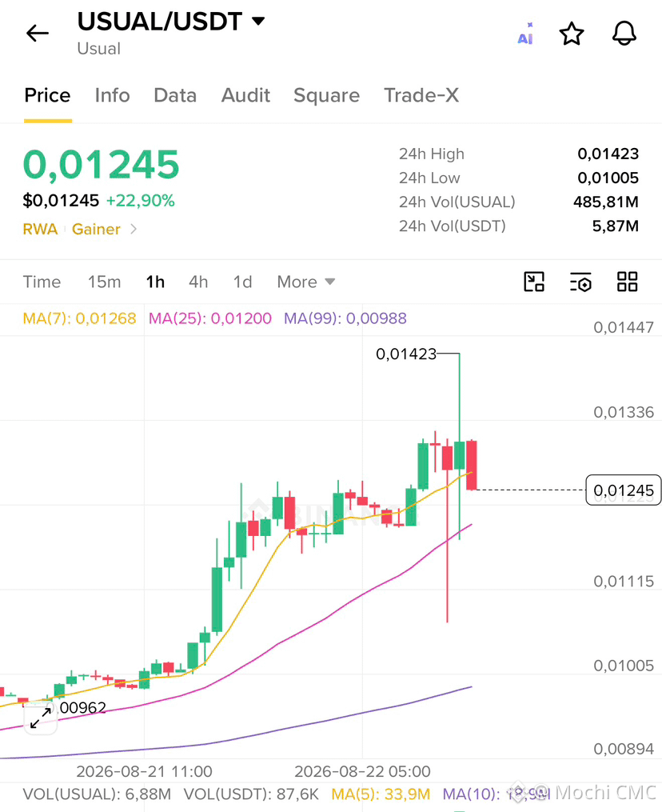
Task: Select the 15m chart interval
Action: pyautogui.click(x=104, y=282)
